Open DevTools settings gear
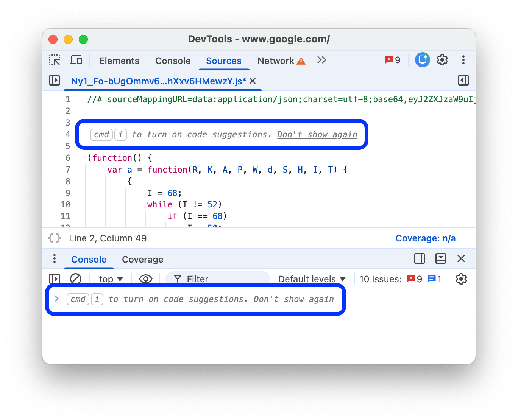Image resolution: width=518 pixels, height=420 pixels. (442, 60)
